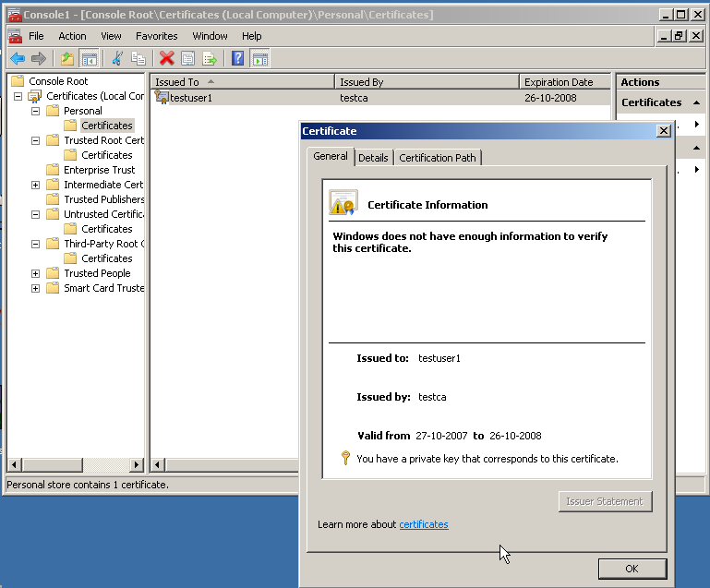Select Certificates under Trusted Root
The width and height of the screenshot is (710, 588).
(x=107, y=155)
